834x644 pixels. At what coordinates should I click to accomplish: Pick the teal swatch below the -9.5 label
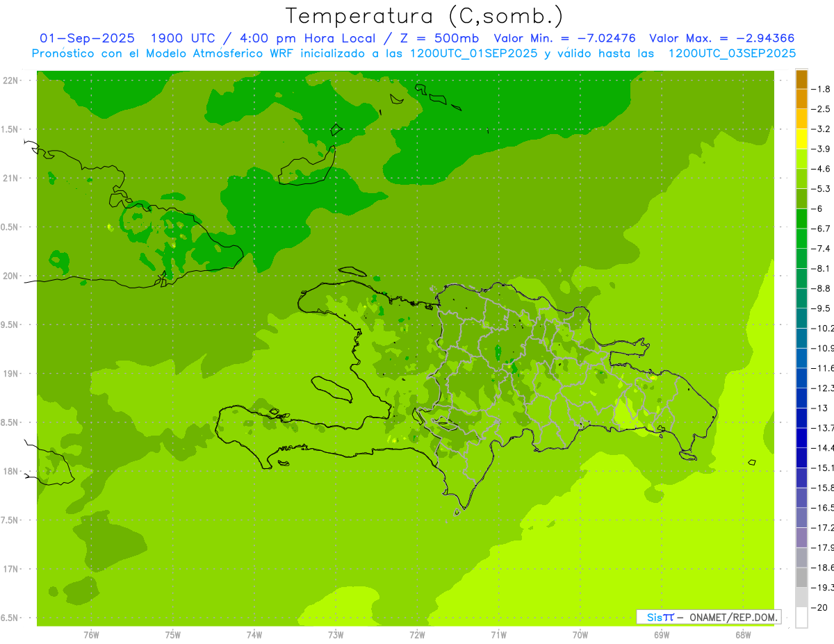pyautogui.click(x=801, y=318)
